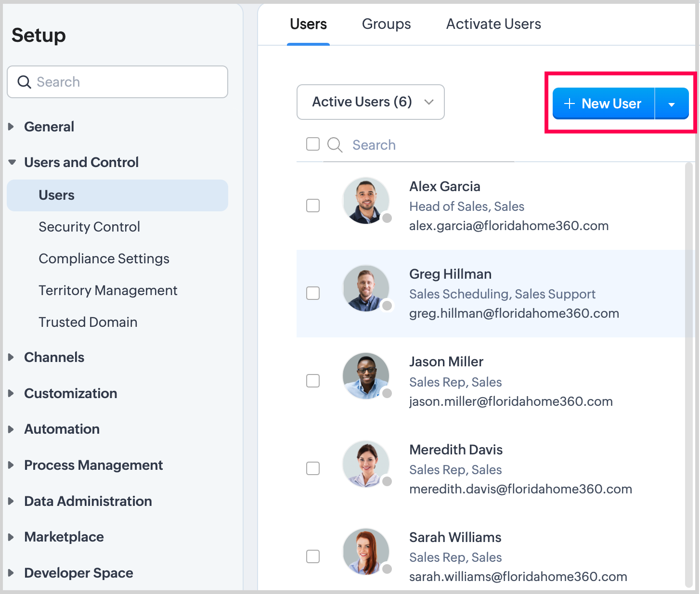The height and width of the screenshot is (594, 700).
Task: Open Meredith Davis's profile picture
Action: pyautogui.click(x=366, y=464)
